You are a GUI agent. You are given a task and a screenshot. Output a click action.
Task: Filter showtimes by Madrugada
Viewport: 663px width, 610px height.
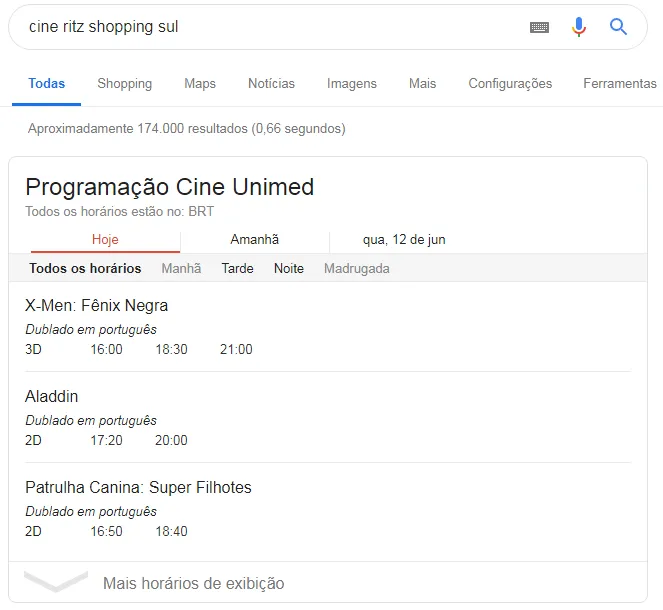[357, 269]
